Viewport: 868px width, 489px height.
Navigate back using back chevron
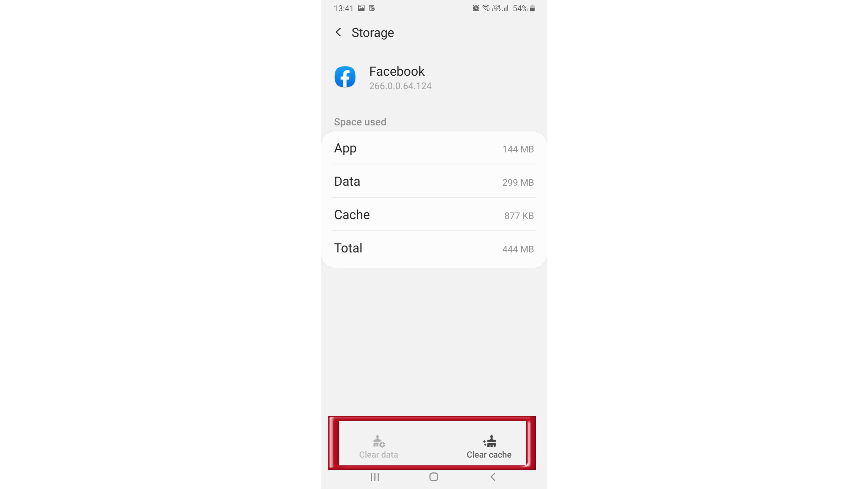[338, 32]
